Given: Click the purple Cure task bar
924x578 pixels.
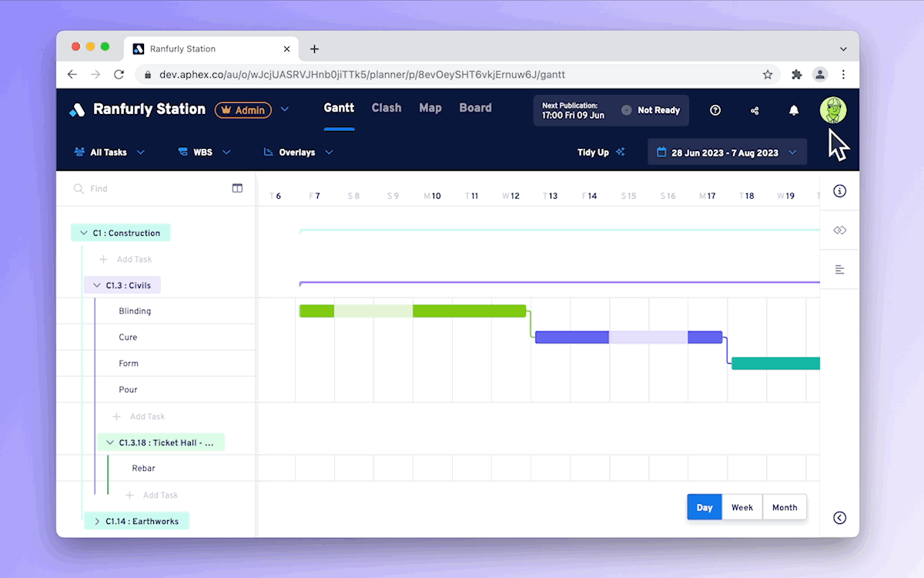Looking at the screenshot, I should (x=629, y=338).
